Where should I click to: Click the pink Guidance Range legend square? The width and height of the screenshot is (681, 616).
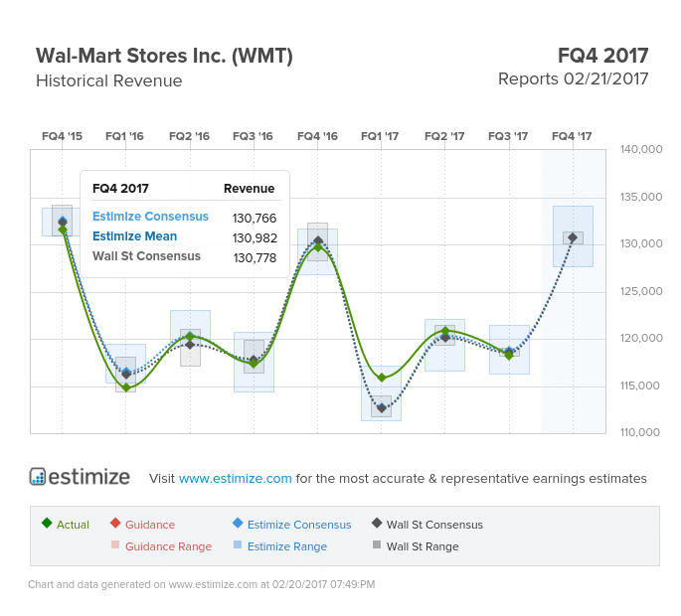tap(115, 544)
